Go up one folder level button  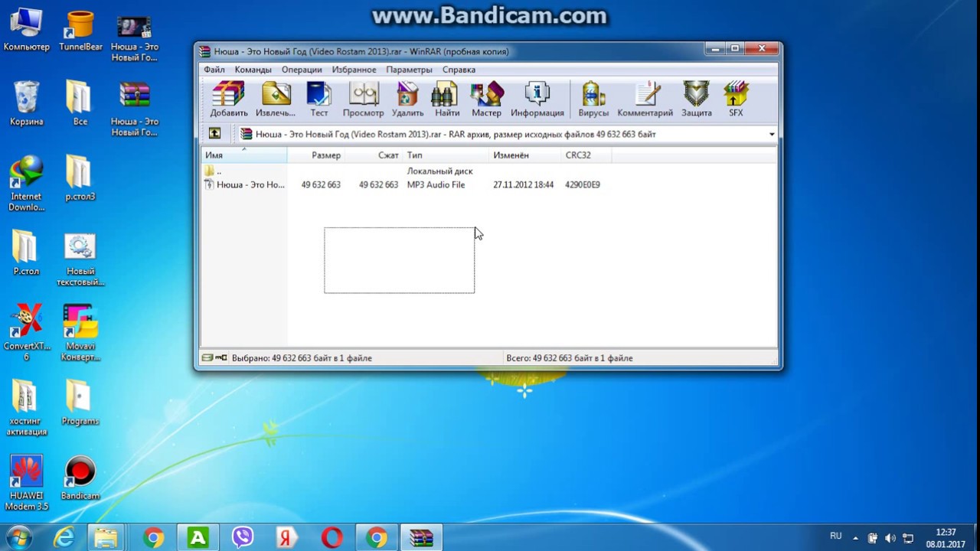pyautogui.click(x=214, y=133)
